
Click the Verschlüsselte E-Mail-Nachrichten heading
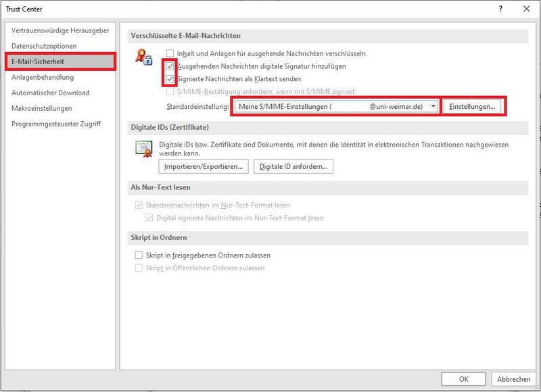[185, 36]
